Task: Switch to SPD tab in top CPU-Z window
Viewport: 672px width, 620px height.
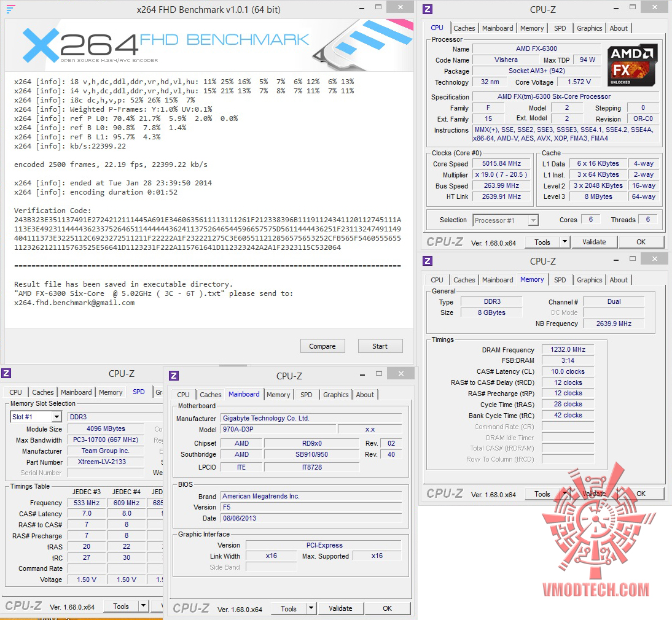Action: [560, 28]
